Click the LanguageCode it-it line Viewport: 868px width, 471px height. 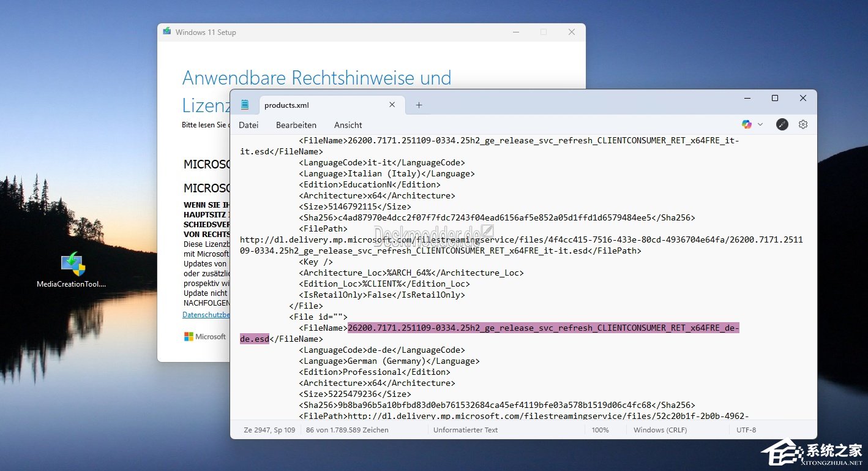(382, 162)
